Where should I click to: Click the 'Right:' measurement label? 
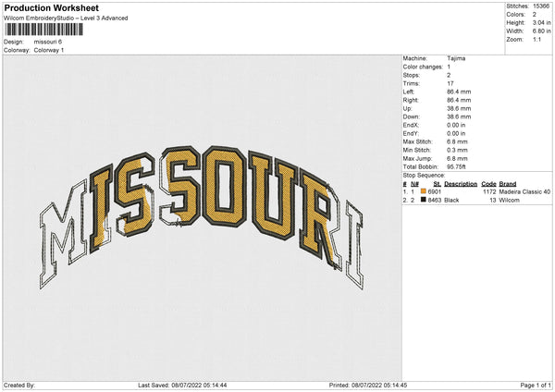pyautogui.click(x=411, y=100)
